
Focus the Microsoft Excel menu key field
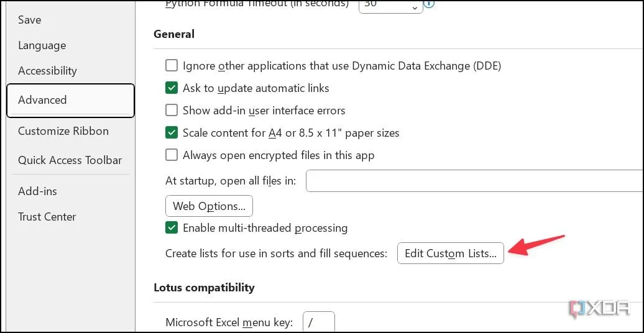[318, 322]
